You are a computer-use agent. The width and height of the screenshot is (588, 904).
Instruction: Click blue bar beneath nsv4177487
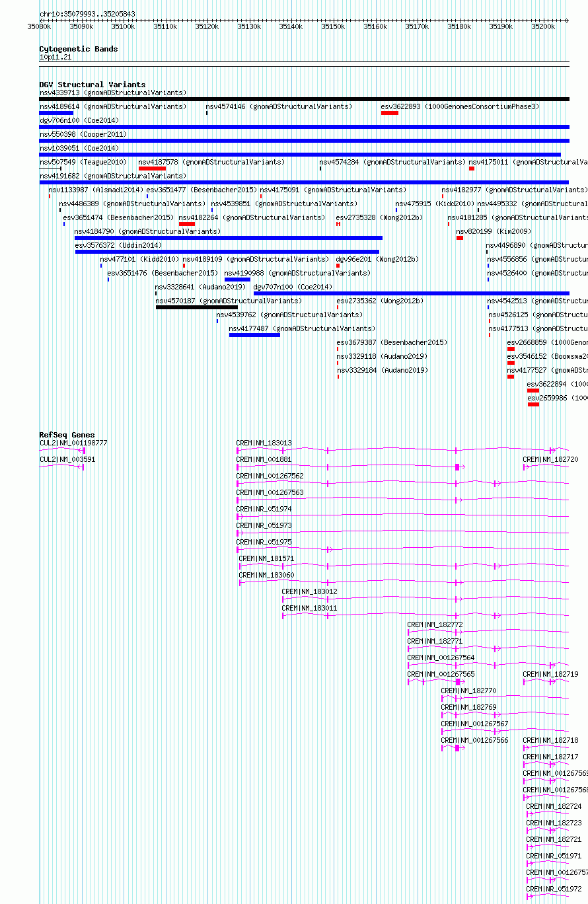[254, 335]
